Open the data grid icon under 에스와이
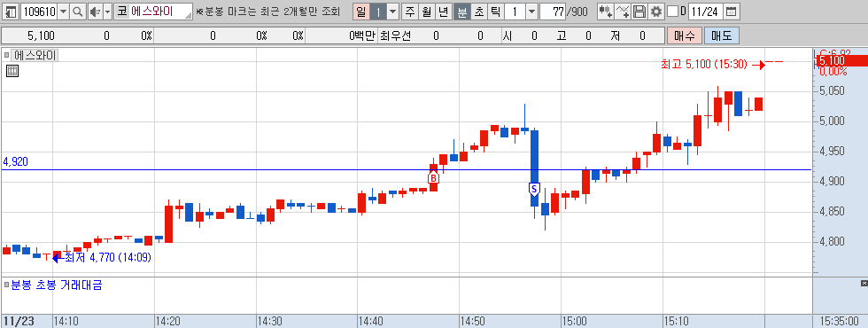The height and width of the screenshot is (328, 868). coord(12,70)
